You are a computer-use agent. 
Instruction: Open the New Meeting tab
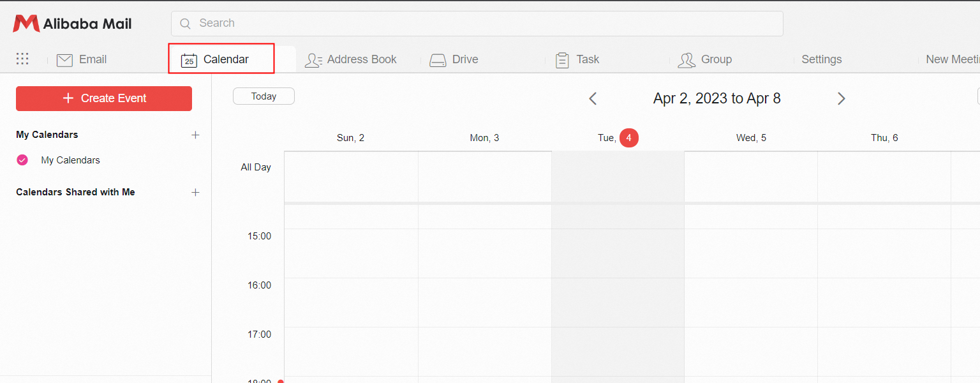(x=952, y=59)
